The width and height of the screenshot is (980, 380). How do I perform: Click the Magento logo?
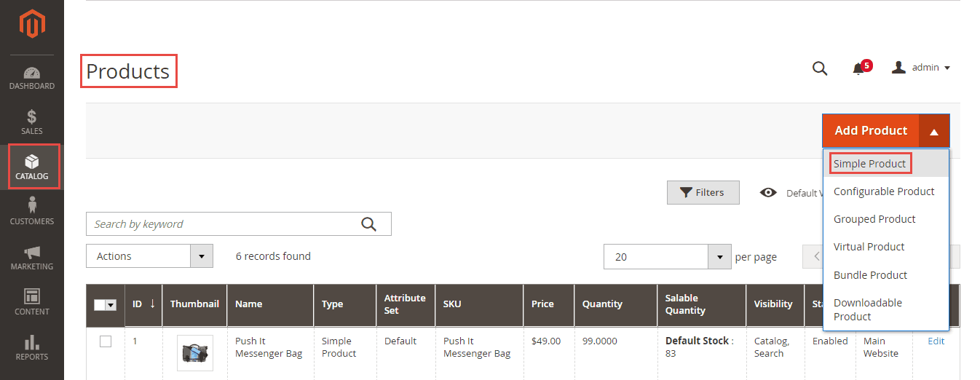pyautogui.click(x=32, y=25)
